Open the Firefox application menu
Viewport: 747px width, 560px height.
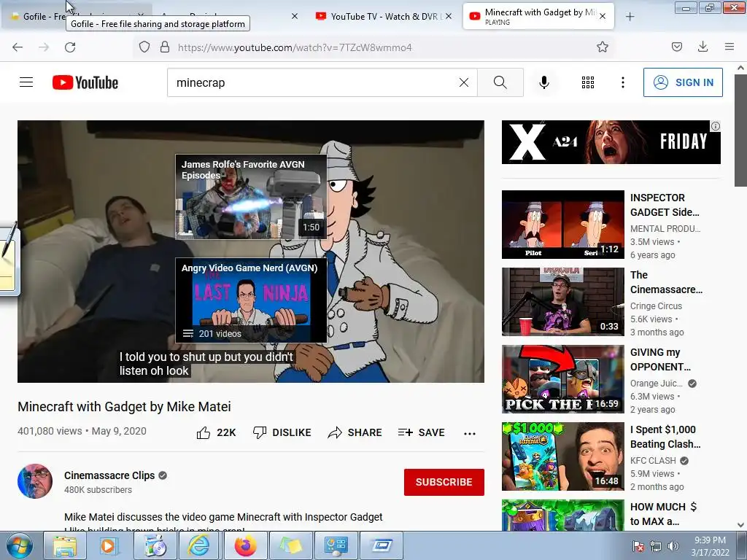coord(729,47)
